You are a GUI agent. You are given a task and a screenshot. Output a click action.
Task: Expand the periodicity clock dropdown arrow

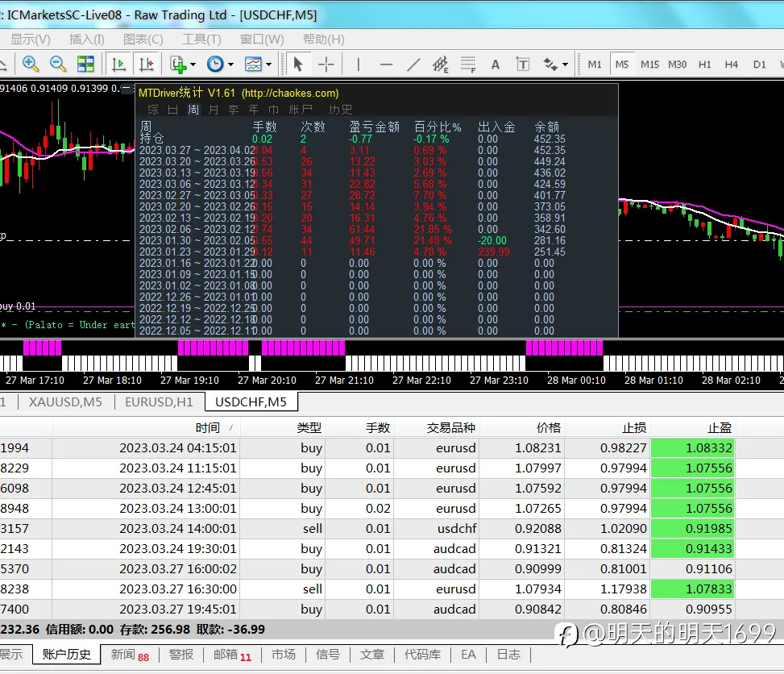[230, 64]
